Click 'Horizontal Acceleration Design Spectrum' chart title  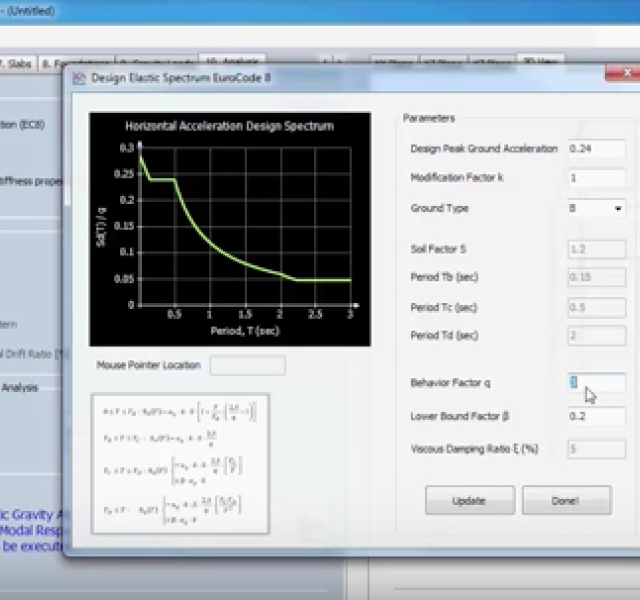click(229, 126)
